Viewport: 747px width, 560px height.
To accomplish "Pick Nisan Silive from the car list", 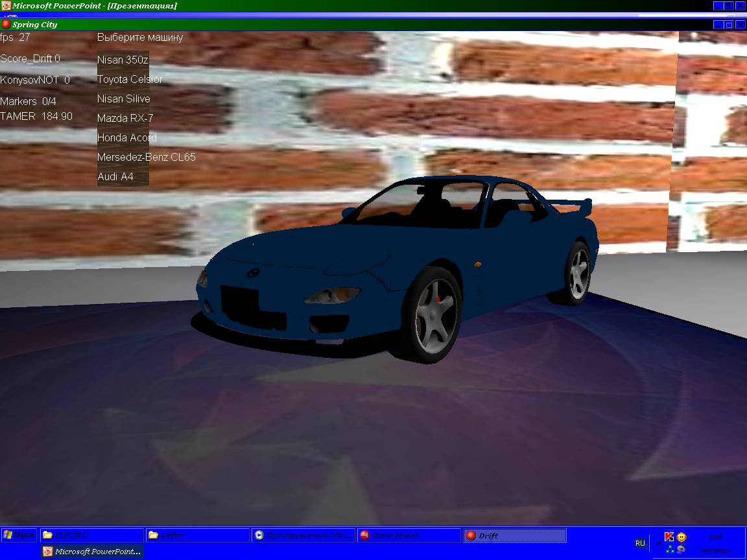I will (x=123, y=99).
